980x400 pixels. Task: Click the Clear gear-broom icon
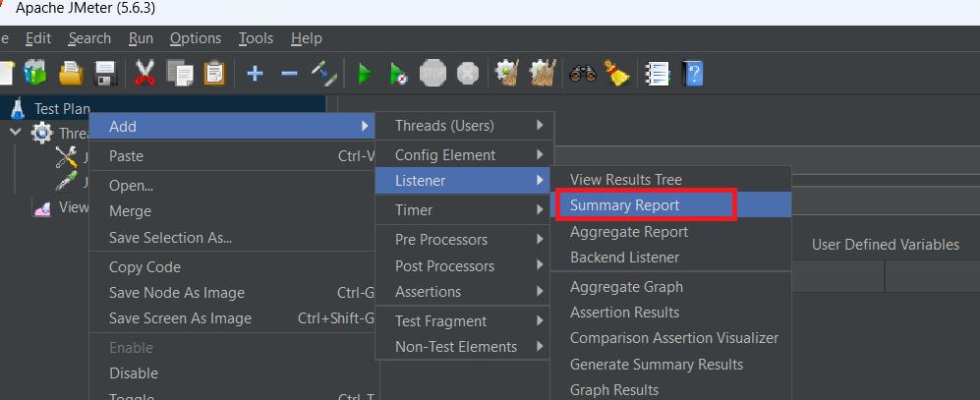click(507, 73)
